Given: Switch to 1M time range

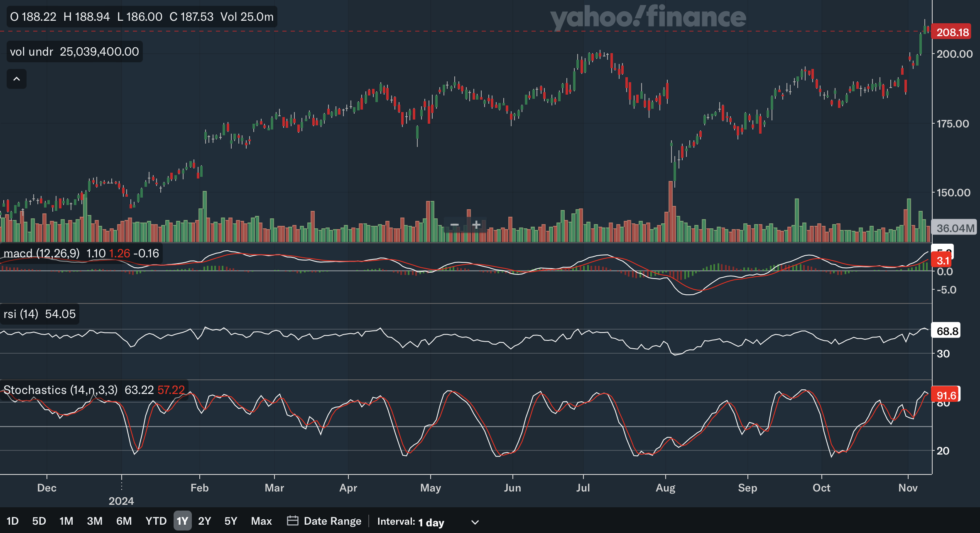Looking at the screenshot, I should 66,521.
